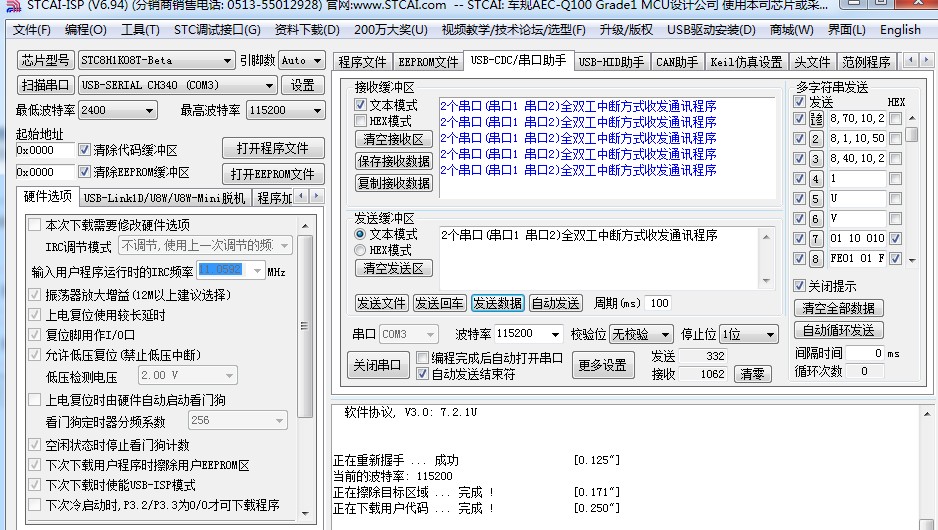This screenshot has height=530, width=938.
Task: Click numbered button 3 in multi-string send
Action: (815, 159)
